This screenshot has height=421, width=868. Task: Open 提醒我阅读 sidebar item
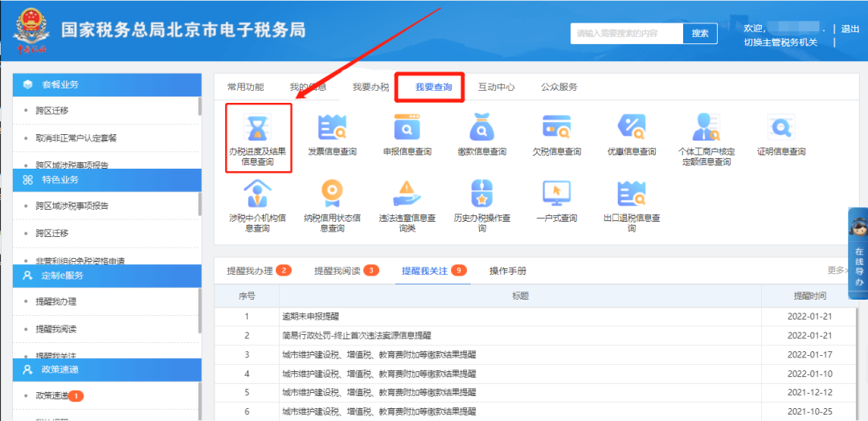click(x=56, y=329)
